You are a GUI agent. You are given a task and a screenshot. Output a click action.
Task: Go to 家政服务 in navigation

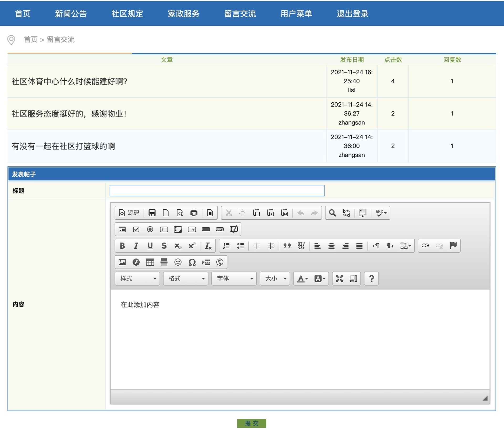tap(183, 14)
